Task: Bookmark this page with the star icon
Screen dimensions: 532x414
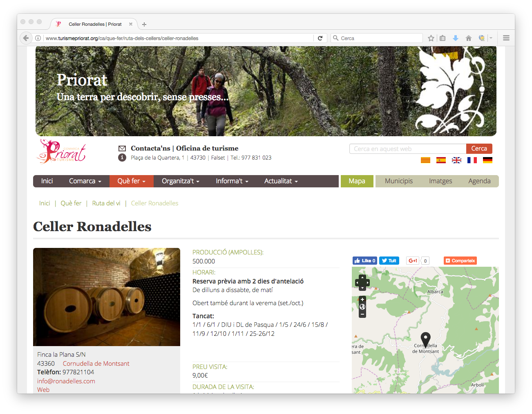Action: coord(431,38)
